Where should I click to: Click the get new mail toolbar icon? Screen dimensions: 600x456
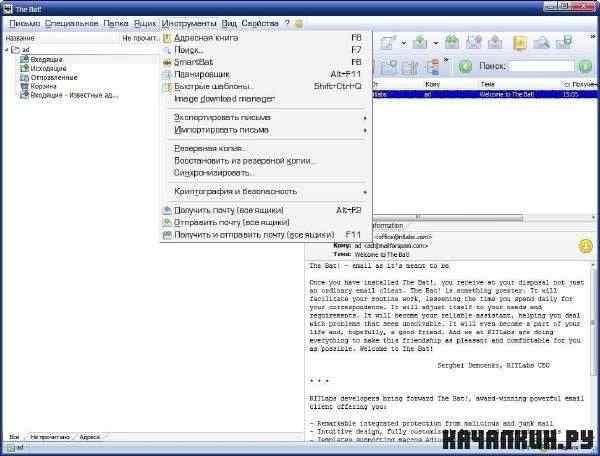coord(420,42)
